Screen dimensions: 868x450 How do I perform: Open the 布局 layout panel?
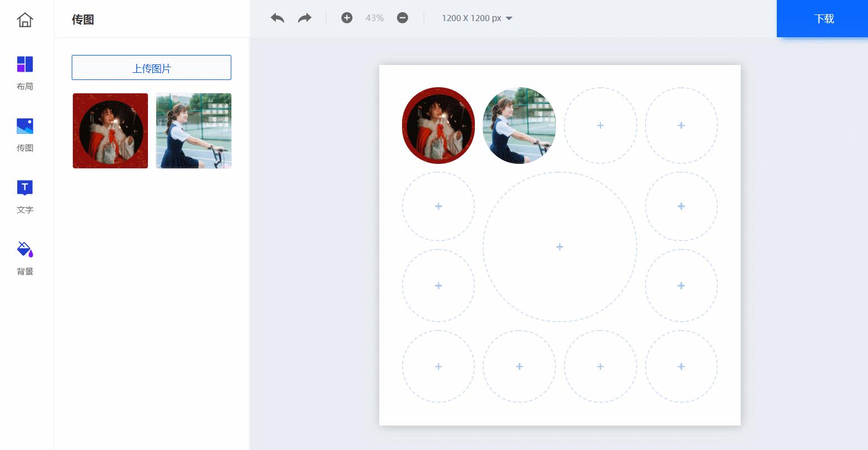(25, 72)
